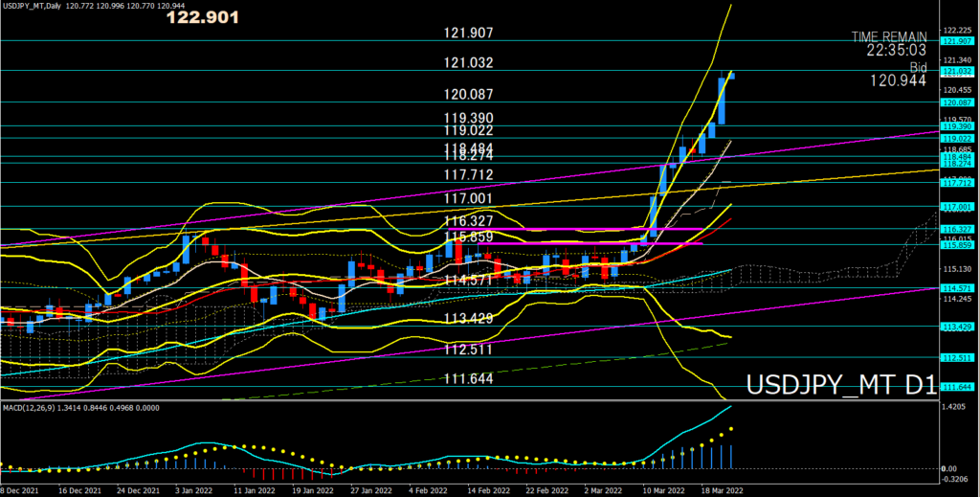Click the 122.225 price axis tick
The image size is (980, 497).
pos(956,30)
